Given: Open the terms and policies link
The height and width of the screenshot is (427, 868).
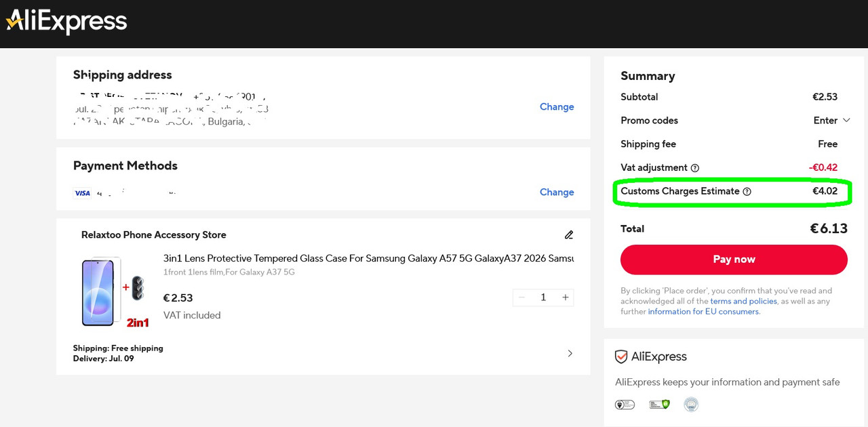Looking at the screenshot, I should 743,301.
